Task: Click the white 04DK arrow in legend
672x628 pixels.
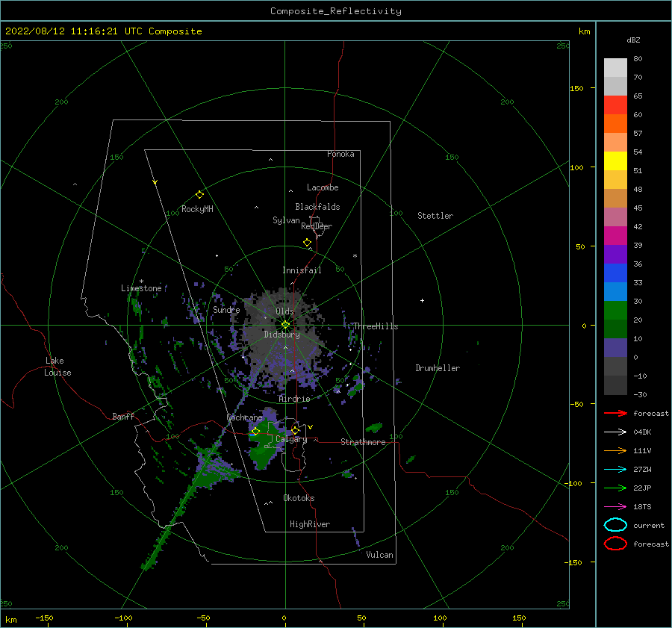Action: coord(615,432)
